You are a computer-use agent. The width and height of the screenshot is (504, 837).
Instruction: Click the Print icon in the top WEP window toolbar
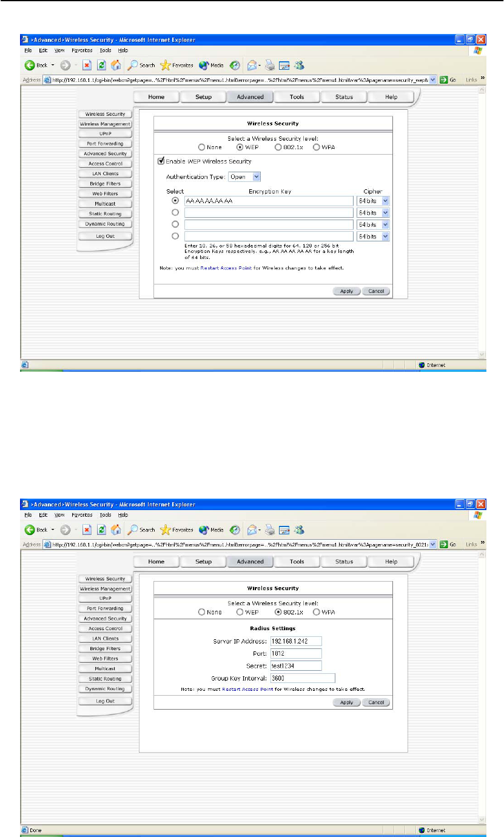pos(270,65)
